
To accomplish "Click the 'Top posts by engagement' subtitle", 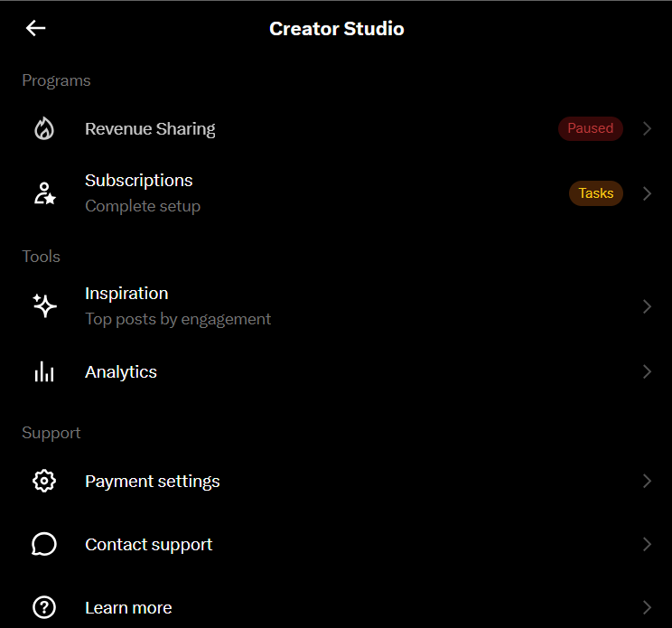I will pyautogui.click(x=178, y=319).
